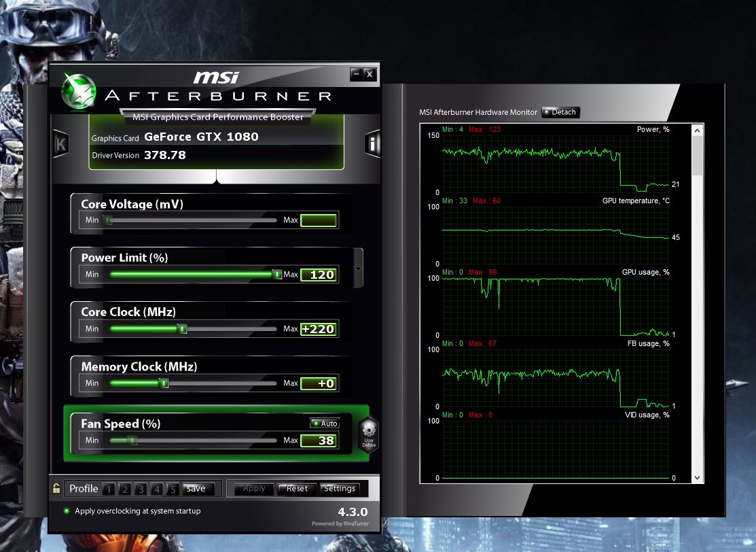Select profile slot 2
This screenshot has height=552, width=756.
[124, 489]
